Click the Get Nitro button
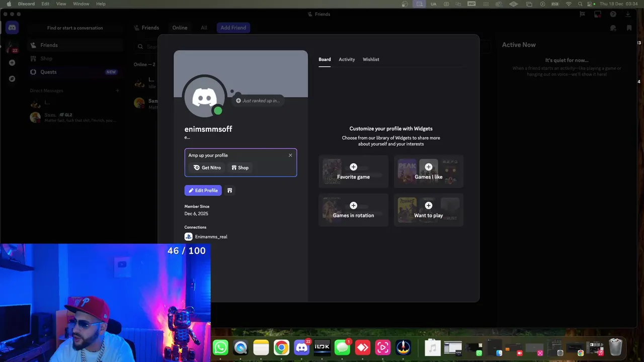Viewport: 644px width, 362px height. coord(207,168)
